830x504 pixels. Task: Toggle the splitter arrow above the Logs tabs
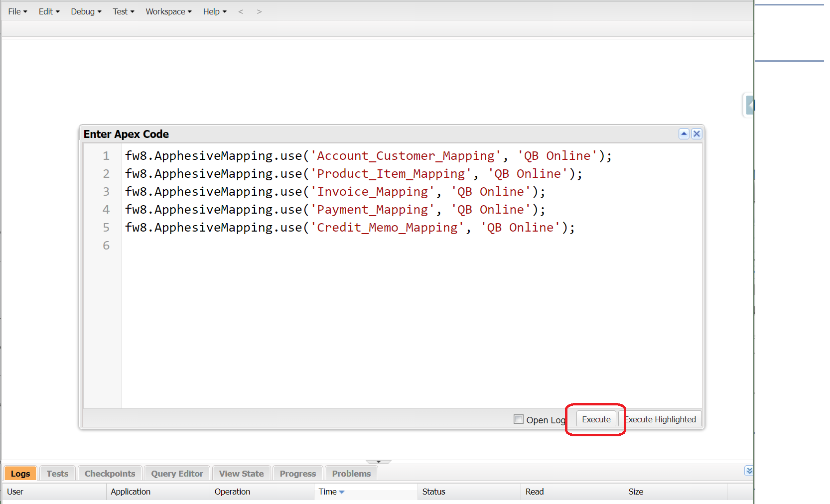coord(379,462)
